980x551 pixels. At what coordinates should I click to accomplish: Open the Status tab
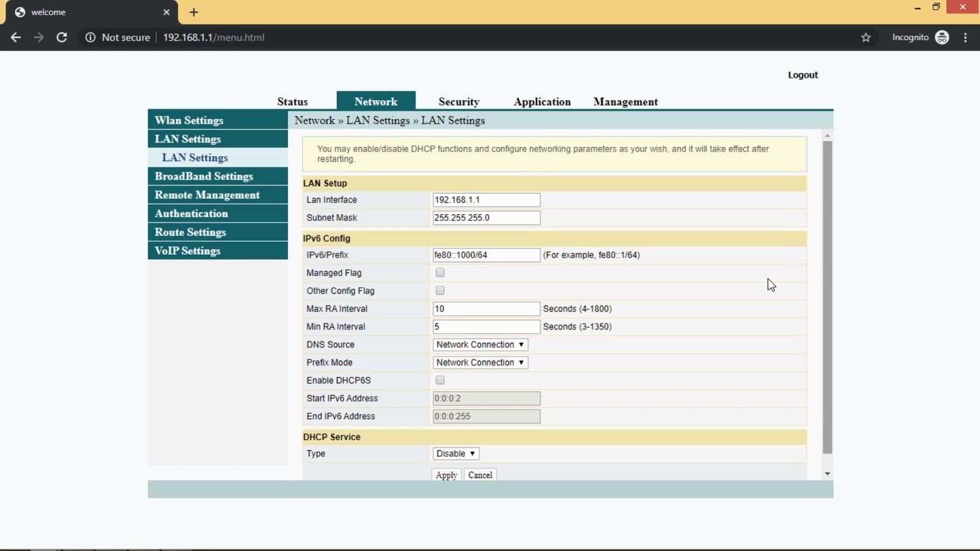292,102
